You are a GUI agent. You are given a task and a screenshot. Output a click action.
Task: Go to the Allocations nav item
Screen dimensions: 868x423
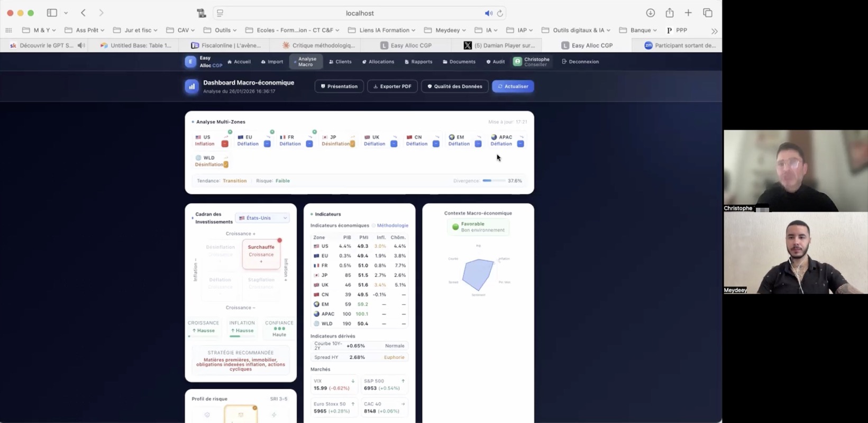pos(378,62)
